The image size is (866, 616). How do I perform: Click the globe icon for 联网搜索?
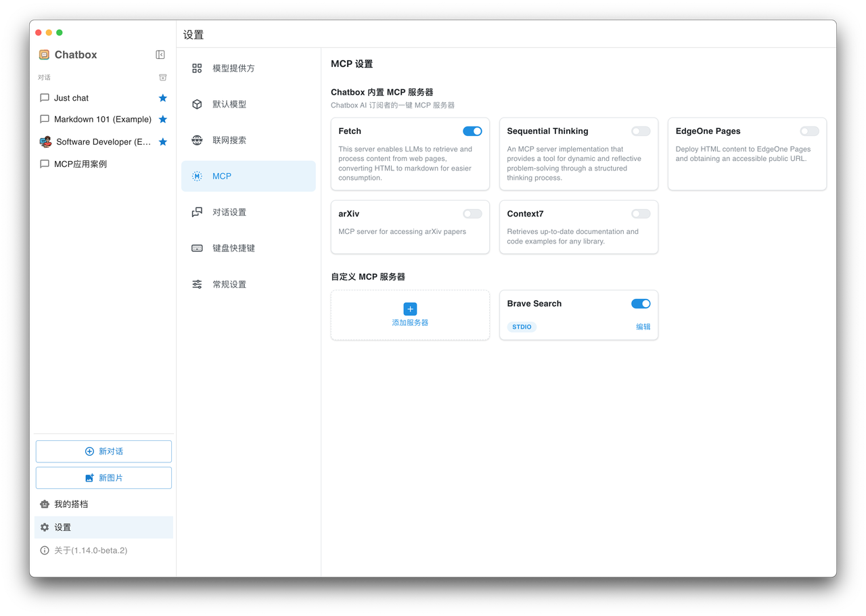(197, 140)
